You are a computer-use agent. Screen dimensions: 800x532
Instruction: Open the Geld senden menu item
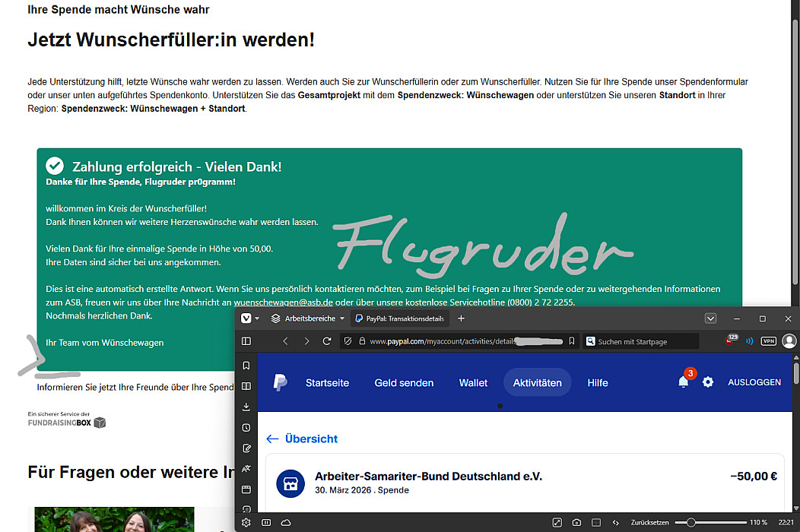(404, 383)
